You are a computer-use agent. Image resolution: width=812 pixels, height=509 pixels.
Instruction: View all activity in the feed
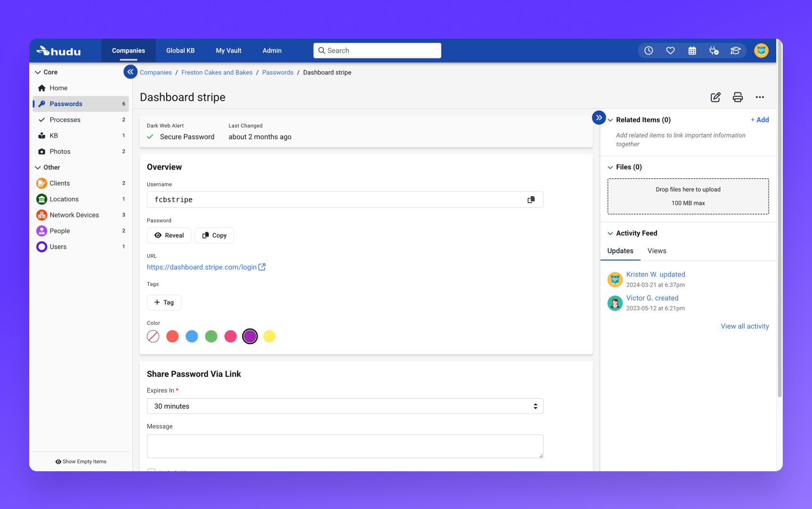(x=745, y=326)
